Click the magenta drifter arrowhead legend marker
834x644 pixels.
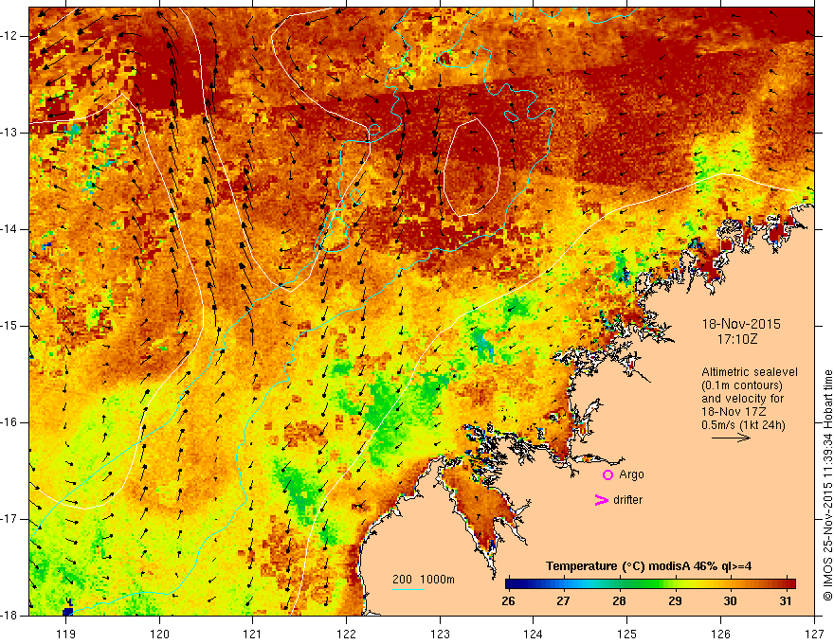click(x=602, y=500)
